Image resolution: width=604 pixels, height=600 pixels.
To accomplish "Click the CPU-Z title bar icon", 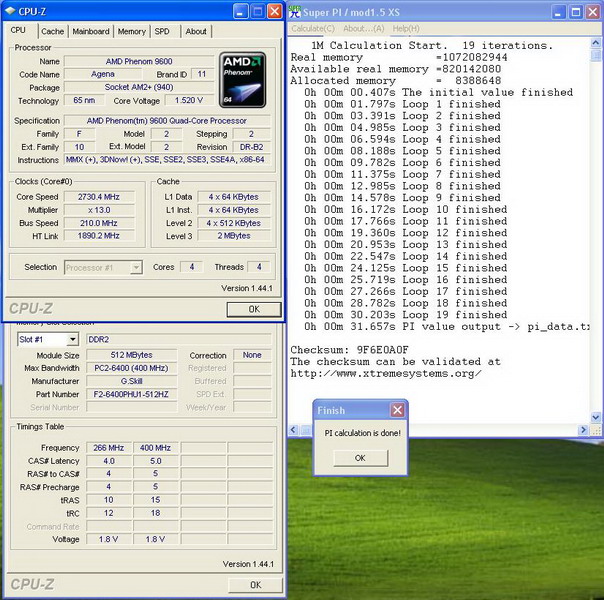I will (x=10, y=11).
